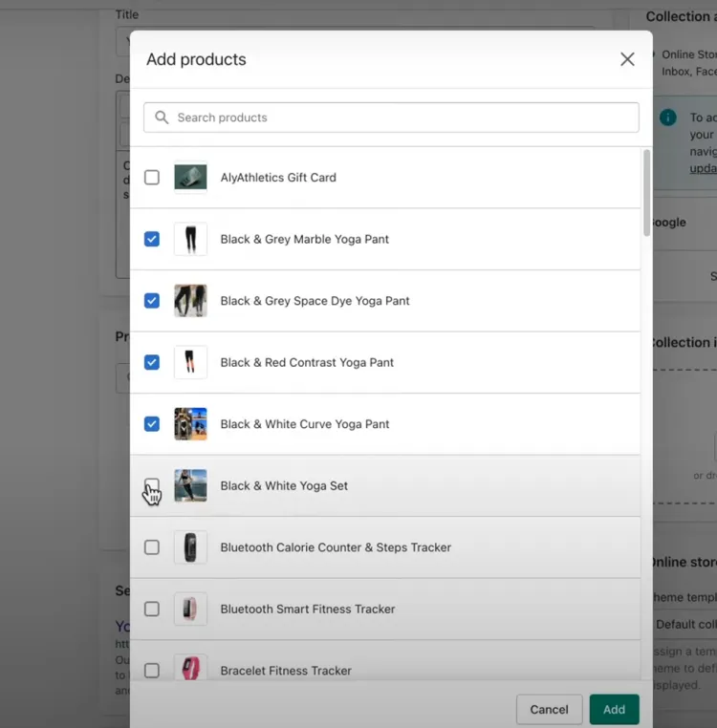Click the Cancel button
Image resolution: width=717 pixels, height=728 pixels.
[x=550, y=710]
